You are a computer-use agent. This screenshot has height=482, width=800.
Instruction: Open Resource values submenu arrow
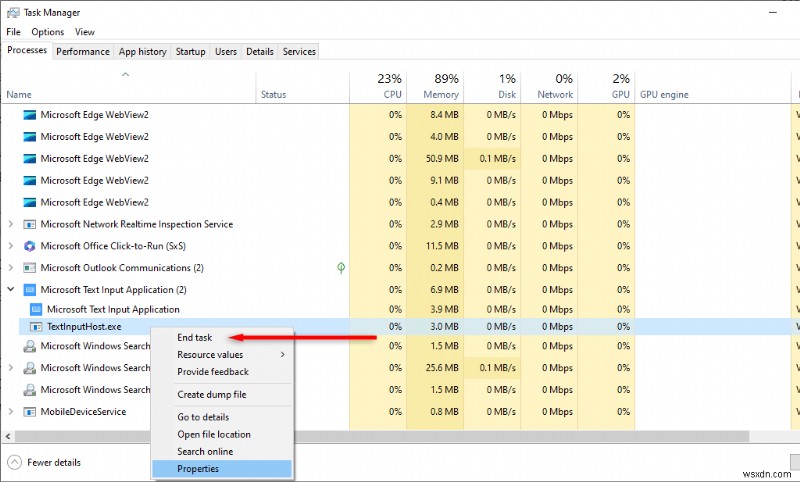point(282,354)
